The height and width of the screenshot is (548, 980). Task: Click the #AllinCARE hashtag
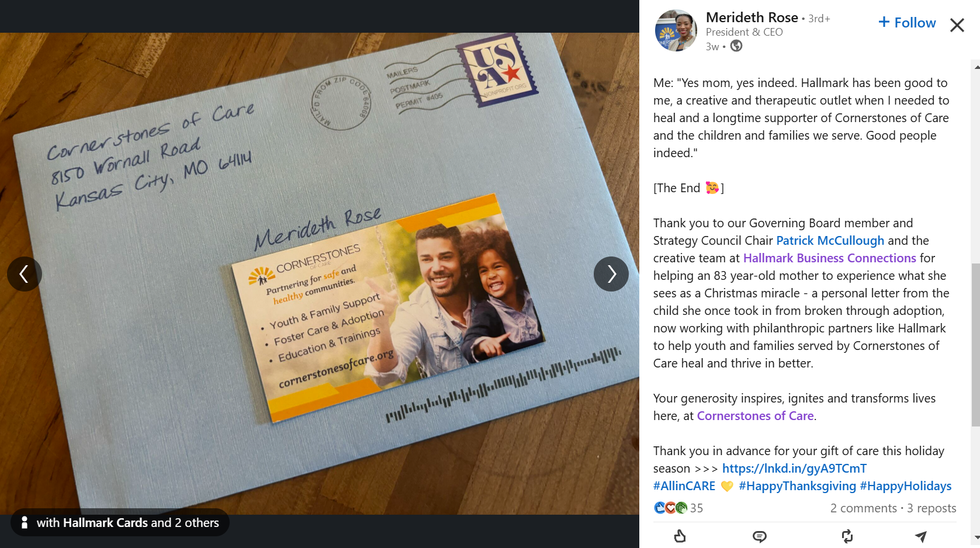pyautogui.click(x=684, y=486)
